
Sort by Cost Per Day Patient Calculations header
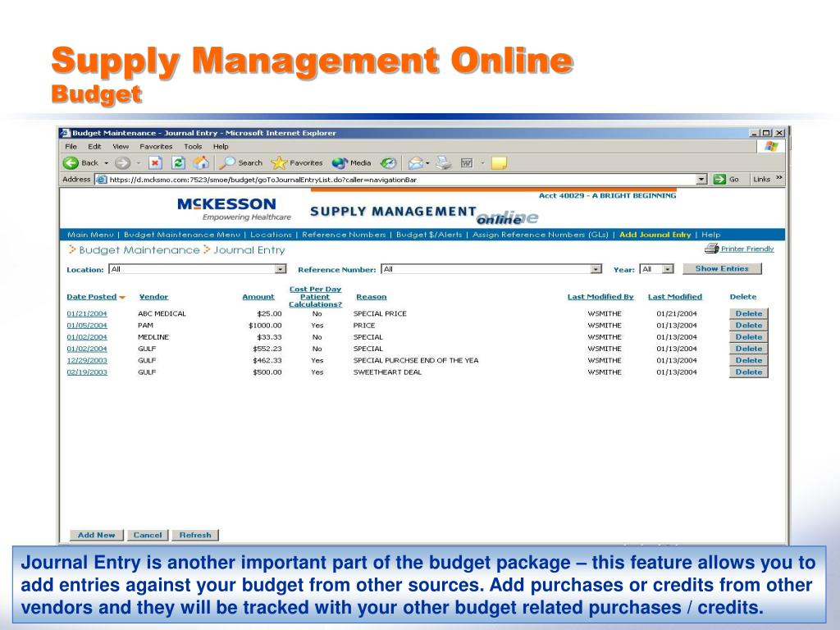pyautogui.click(x=315, y=297)
